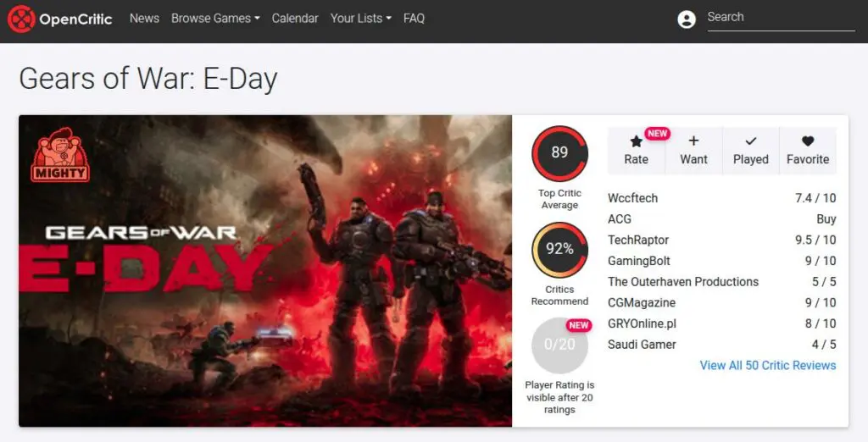Click the ACG verdict Buy

(826, 219)
